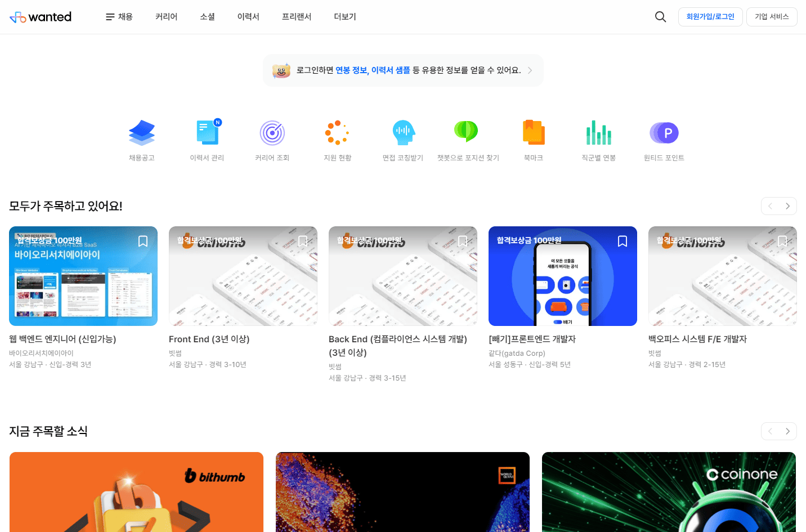The image size is (806, 532).
Task: Click 서울 성동구 · 신입-경력 5년 text
Action: click(x=530, y=364)
